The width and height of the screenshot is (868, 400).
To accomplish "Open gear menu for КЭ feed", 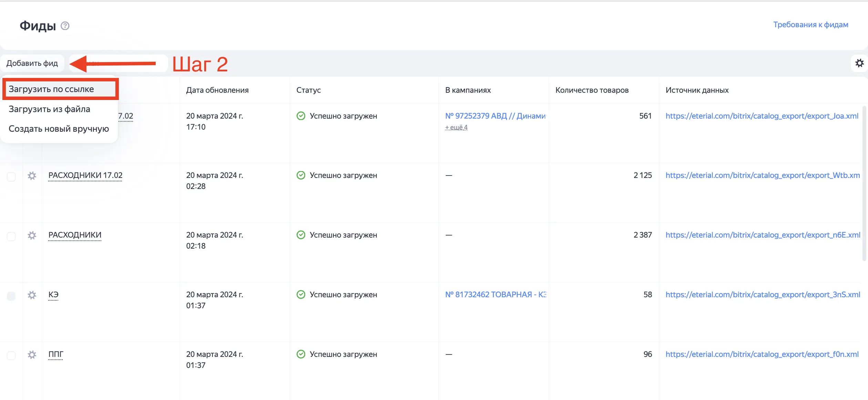I will click(32, 295).
